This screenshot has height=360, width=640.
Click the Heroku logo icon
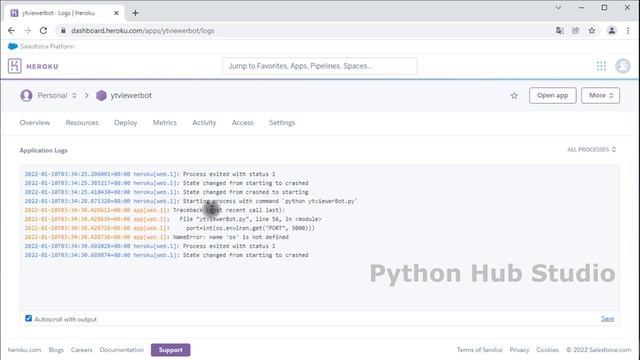pyautogui.click(x=15, y=66)
